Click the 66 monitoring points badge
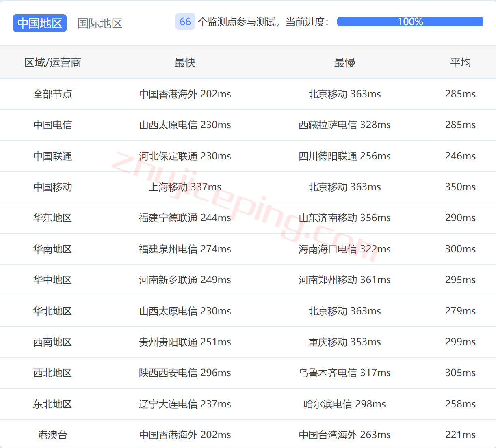This screenshot has height=448, width=496. tap(185, 22)
